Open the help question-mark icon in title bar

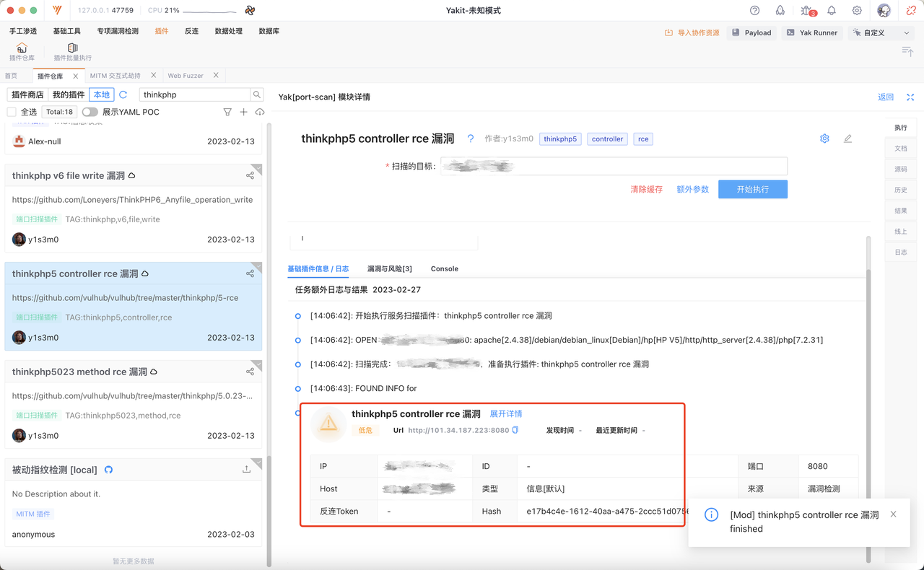[x=755, y=11]
